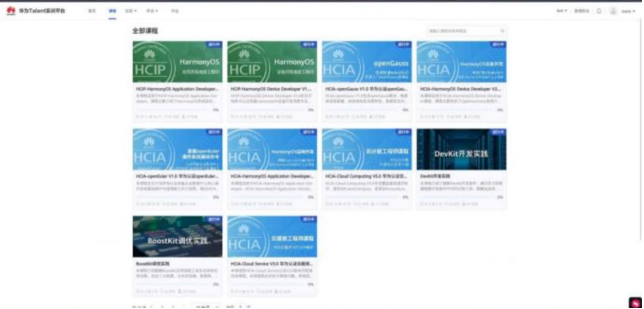This screenshot has width=644, height=309.
Task: Click the vertical page scrollbar
Action: coord(642,129)
